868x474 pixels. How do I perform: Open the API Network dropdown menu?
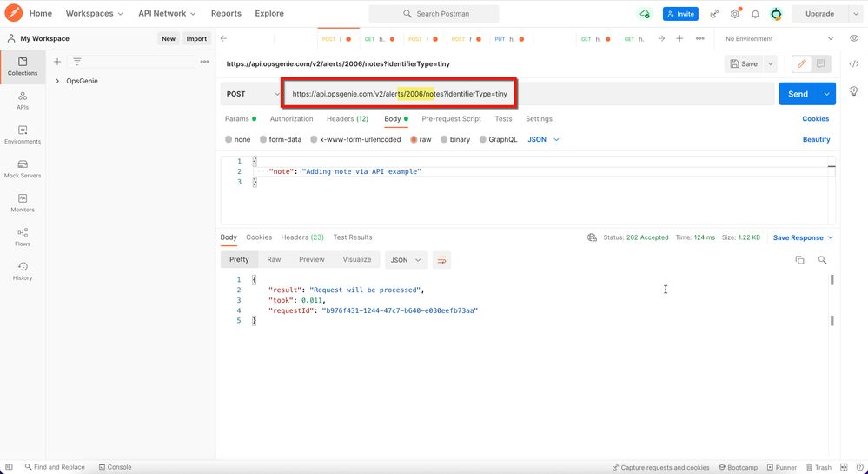[x=167, y=13]
